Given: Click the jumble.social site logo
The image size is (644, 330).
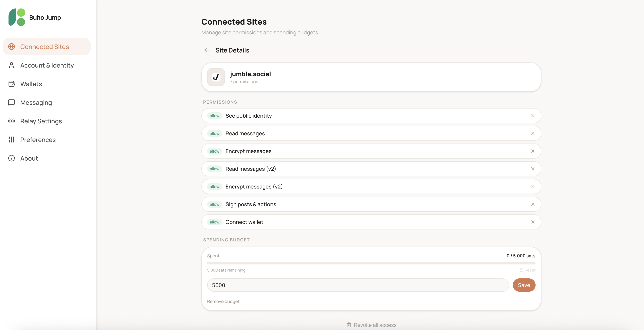Looking at the screenshot, I should tap(216, 77).
